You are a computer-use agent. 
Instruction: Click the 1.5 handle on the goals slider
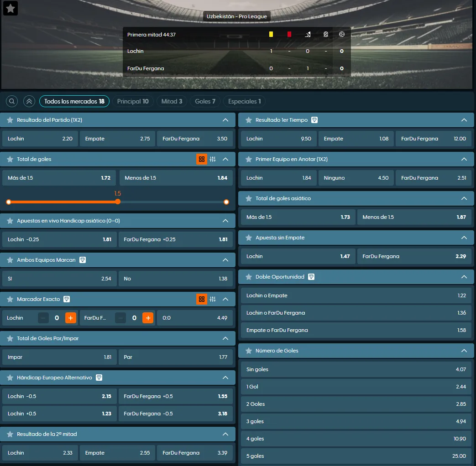point(118,202)
